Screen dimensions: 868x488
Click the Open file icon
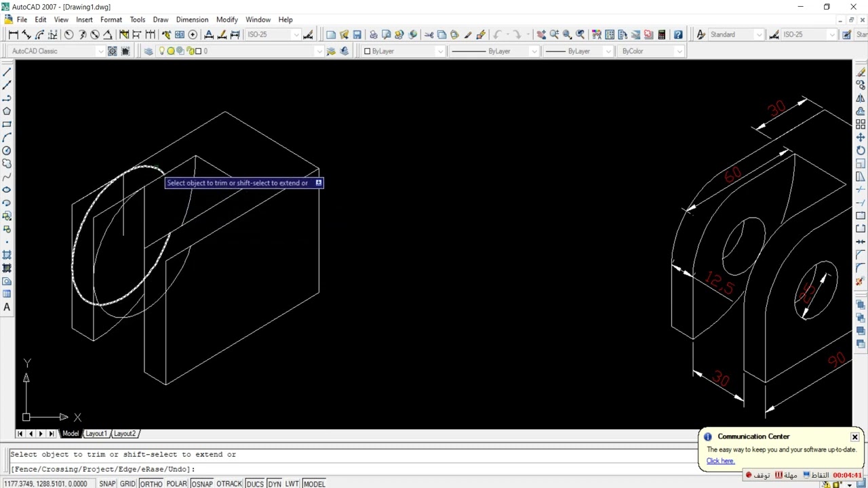pos(344,35)
